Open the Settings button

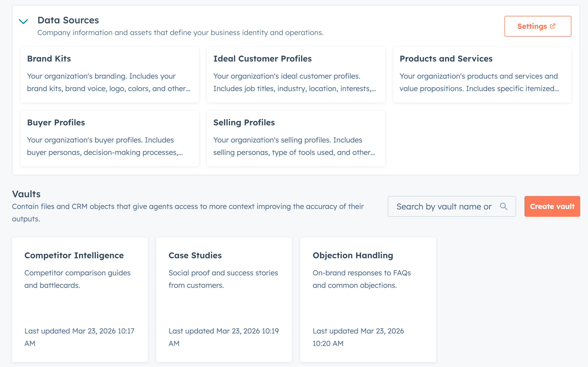pyautogui.click(x=532, y=26)
